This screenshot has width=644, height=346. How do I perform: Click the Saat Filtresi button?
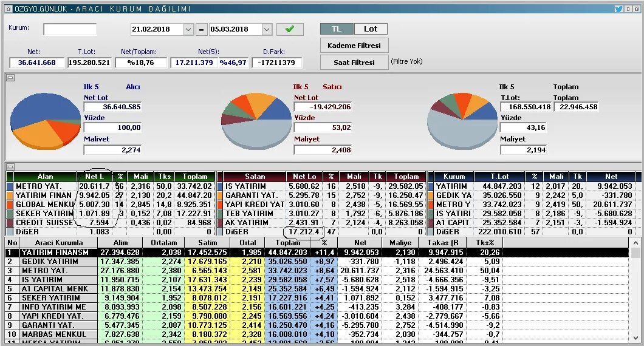(354, 63)
